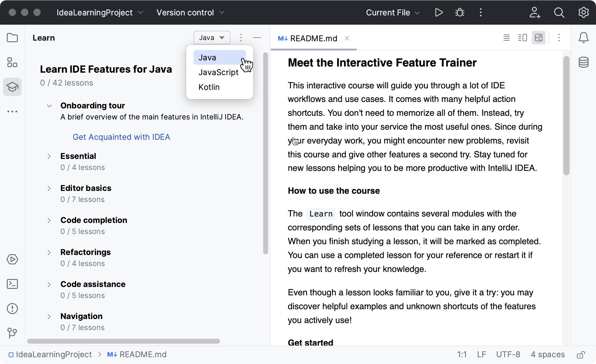Open the Java language dropdown
The image size is (596, 364).
(x=212, y=38)
